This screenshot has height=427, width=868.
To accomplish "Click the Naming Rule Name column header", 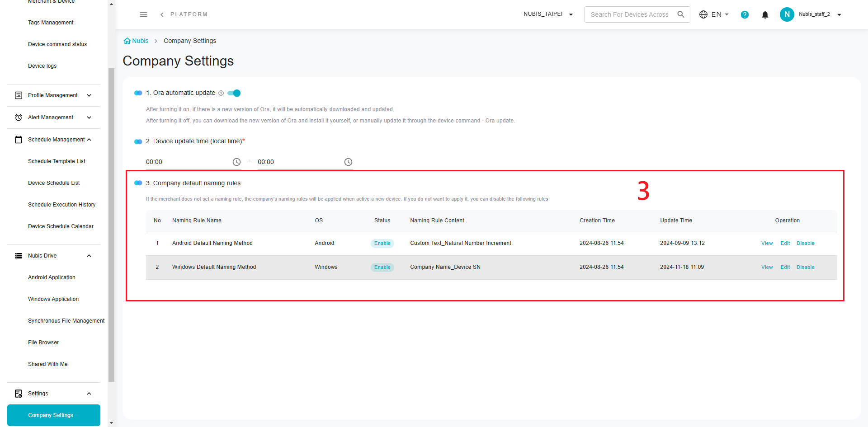I will 197,221.
